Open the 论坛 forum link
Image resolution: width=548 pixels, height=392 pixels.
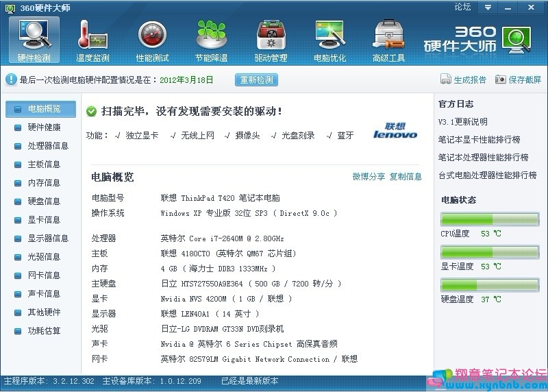(x=463, y=7)
